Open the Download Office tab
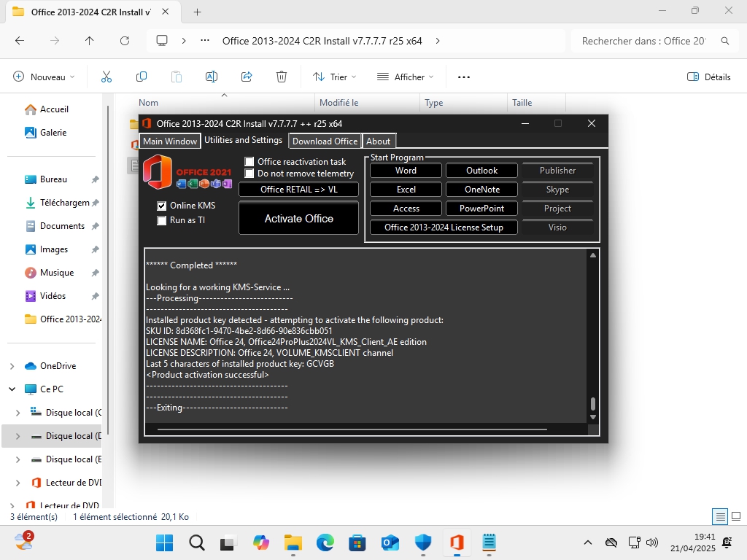 click(325, 141)
